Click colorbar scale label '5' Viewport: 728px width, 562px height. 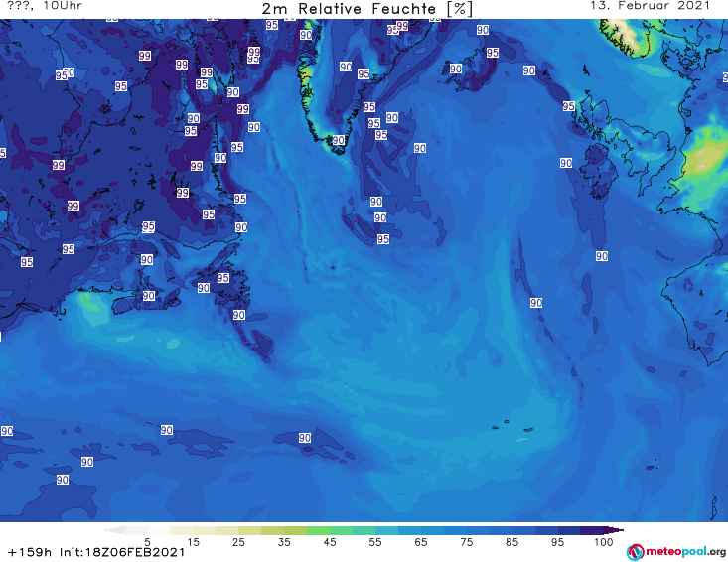(x=147, y=542)
